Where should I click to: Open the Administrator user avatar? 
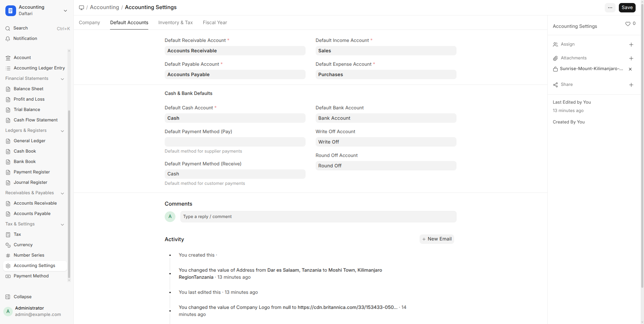click(x=8, y=311)
